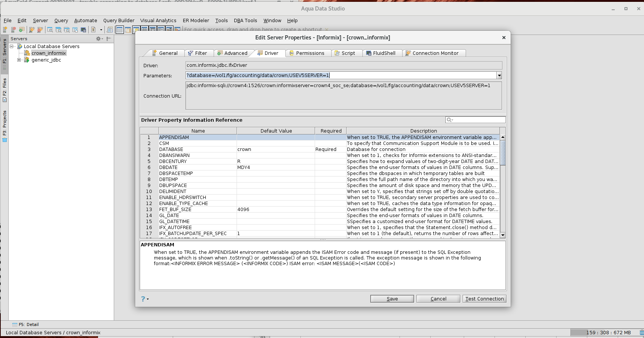Open the help question mark dropdown
Screen dimensions: 644x338
pos(145,299)
